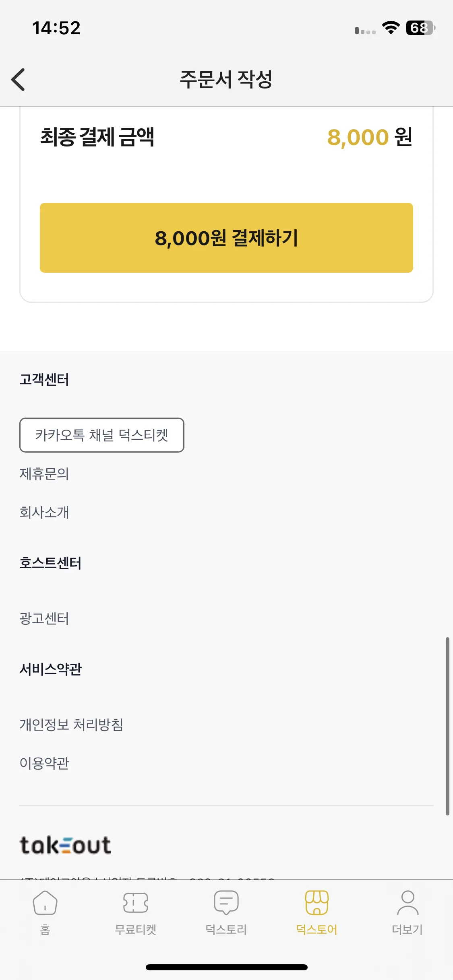Tap the Wi-Fi status icon
The image size is (453, 980).
point(391,28)
